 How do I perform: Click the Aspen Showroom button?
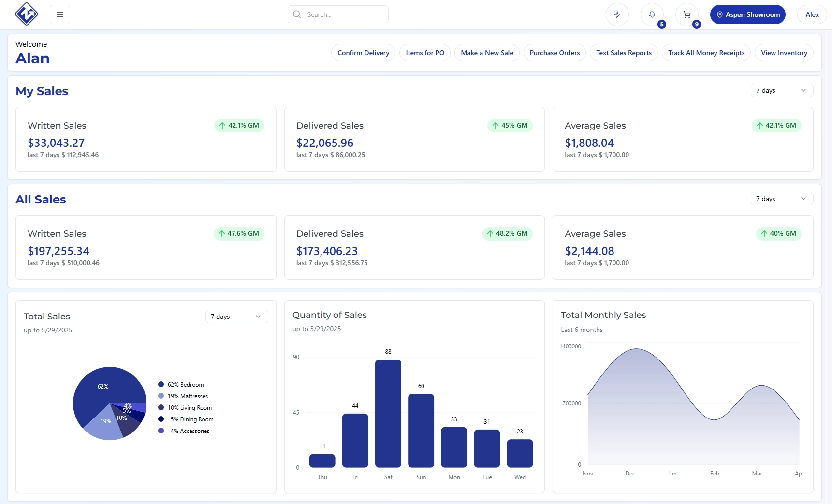[x=747, y=14]
